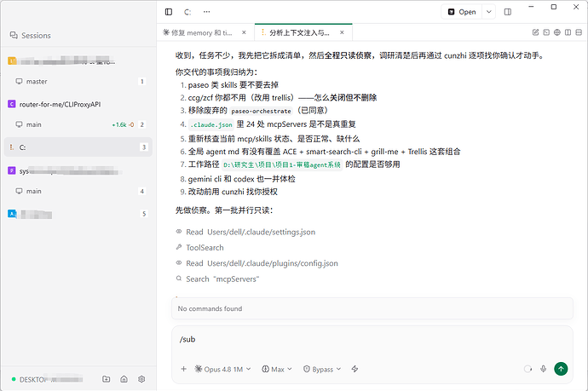The image size is (588, 391).
Task: Click the orange icon of the first project
Action: [x=12, y=60]
